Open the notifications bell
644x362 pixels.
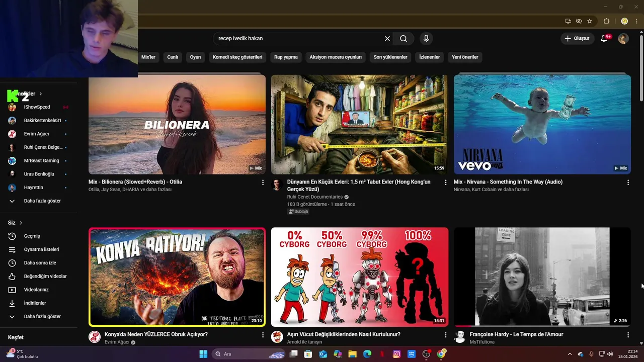coord(605,38)
